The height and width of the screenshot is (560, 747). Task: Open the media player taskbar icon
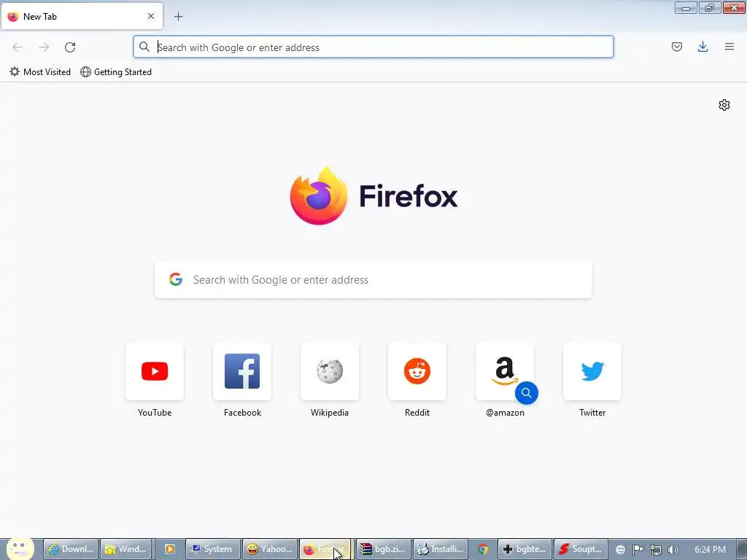169,549
